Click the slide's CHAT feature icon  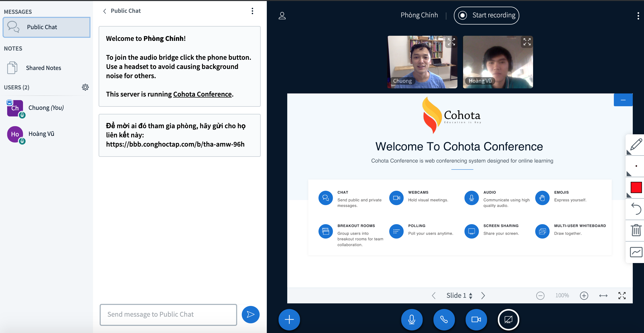[x=325, y=198]
